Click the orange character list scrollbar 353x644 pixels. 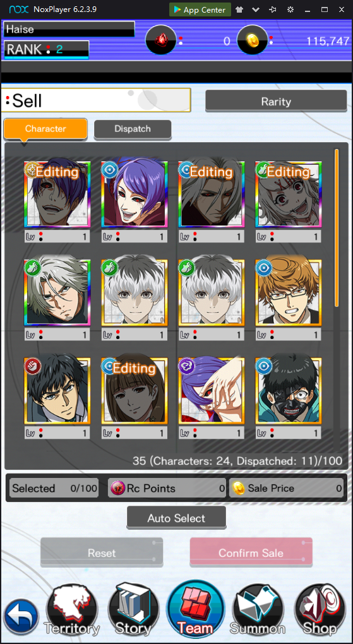[x=337, y=228]
